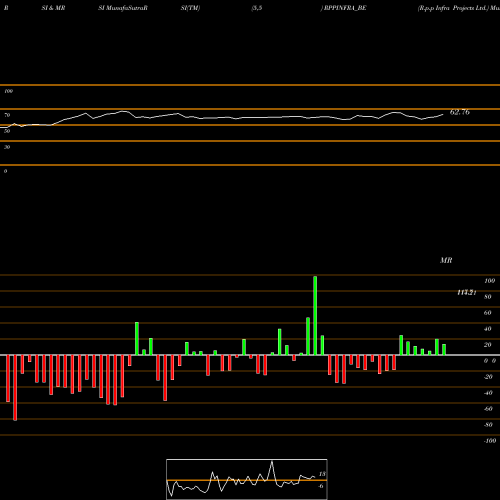Click the 'SI(TM)' header text
This screenshot has width=500, height=500.
click(x=190, y=8)
